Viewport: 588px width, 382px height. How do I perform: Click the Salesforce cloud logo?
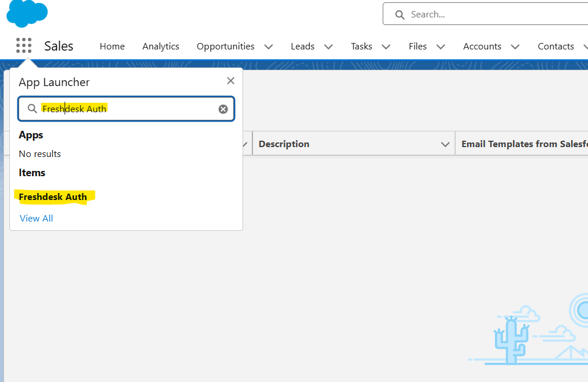(x=27, y=13)
